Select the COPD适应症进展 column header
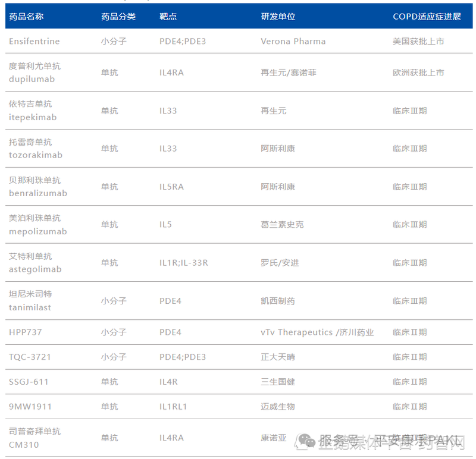476x459 pixels. (427, 17)
